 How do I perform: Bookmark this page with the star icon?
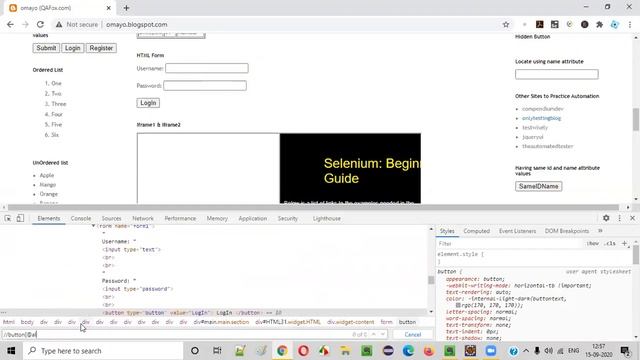(x=506, y=24)
